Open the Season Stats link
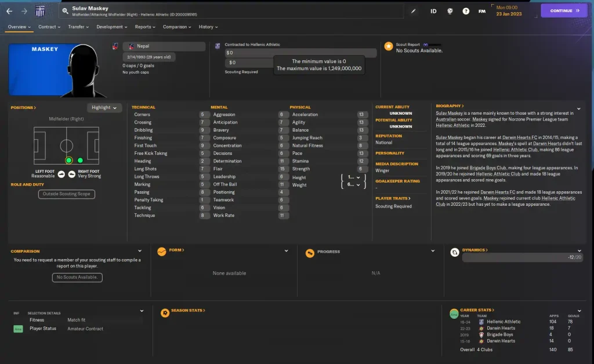The height and width of the screenshot is (364, 594). (188, 310)
